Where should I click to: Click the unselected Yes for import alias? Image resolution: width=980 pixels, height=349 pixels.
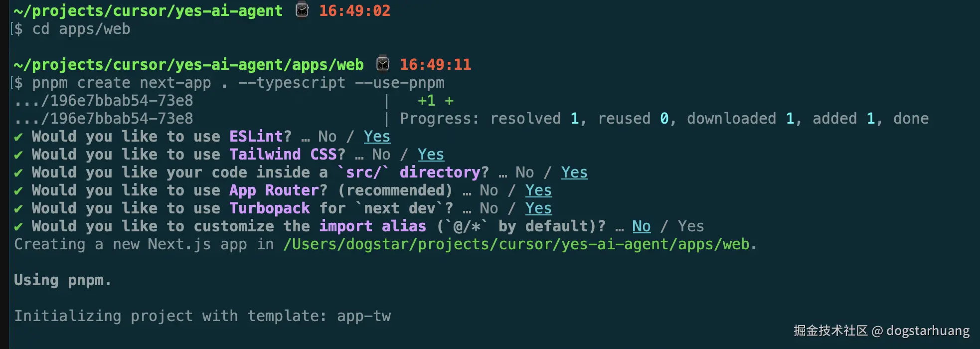(691, 226)
